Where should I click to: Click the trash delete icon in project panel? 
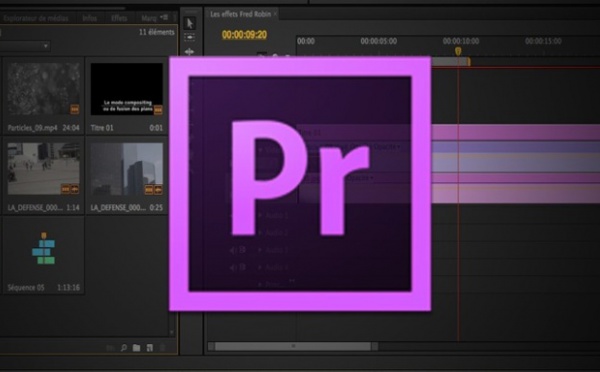(x=163, y=348)
